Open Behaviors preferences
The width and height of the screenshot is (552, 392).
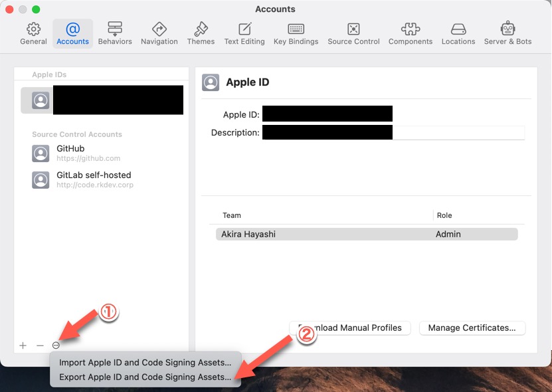(115, 34)
